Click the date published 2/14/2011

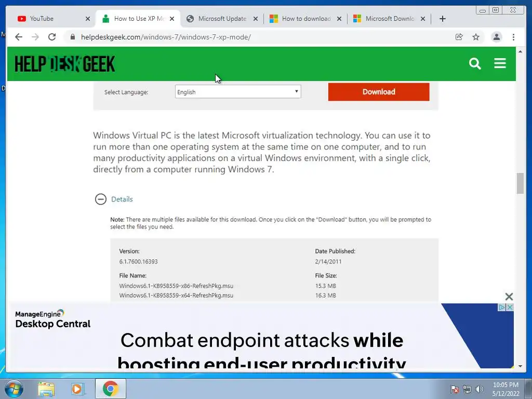(328, 262)
